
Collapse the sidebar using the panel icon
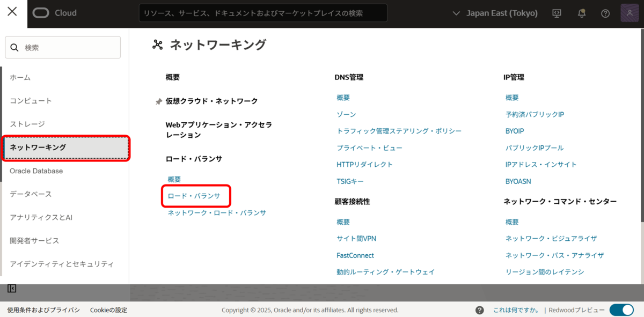(12, 289)
